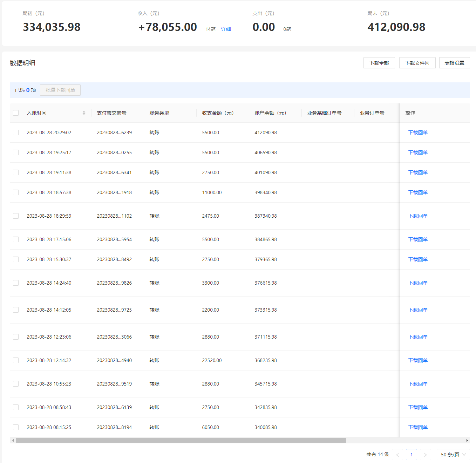Screen dimensions: 476x463
Task: Check the row for 2023-08-28 19:25:17
Action: [16, 152]
